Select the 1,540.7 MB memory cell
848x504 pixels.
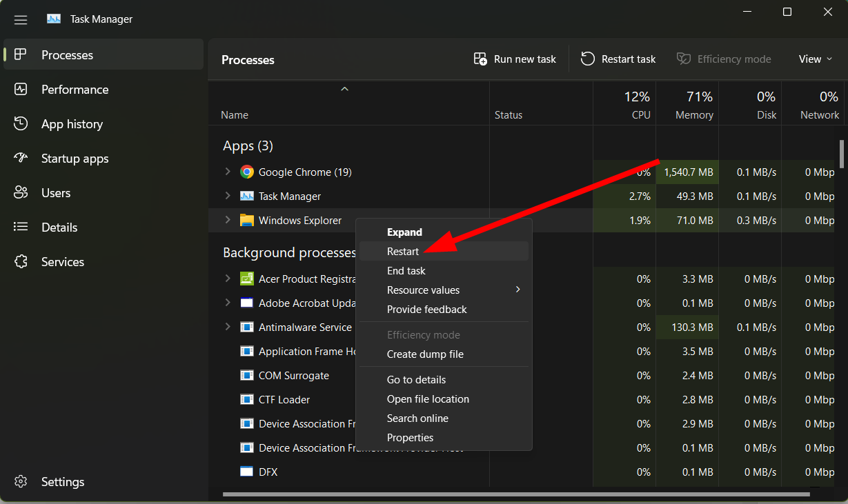(x=687, y=172)
